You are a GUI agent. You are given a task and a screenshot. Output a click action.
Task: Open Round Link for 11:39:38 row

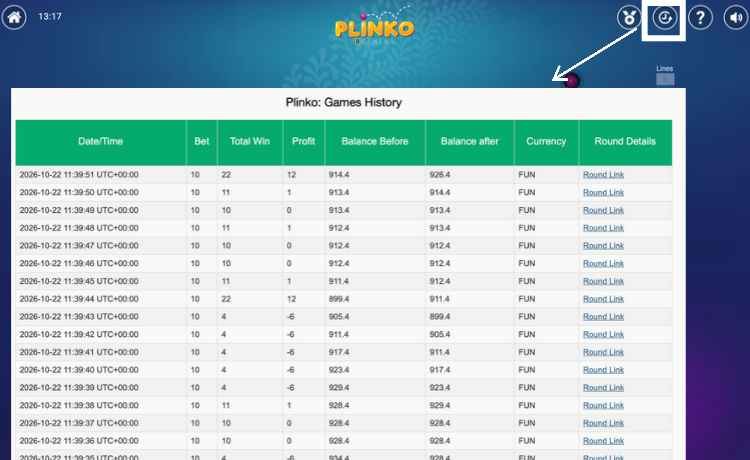603,405
